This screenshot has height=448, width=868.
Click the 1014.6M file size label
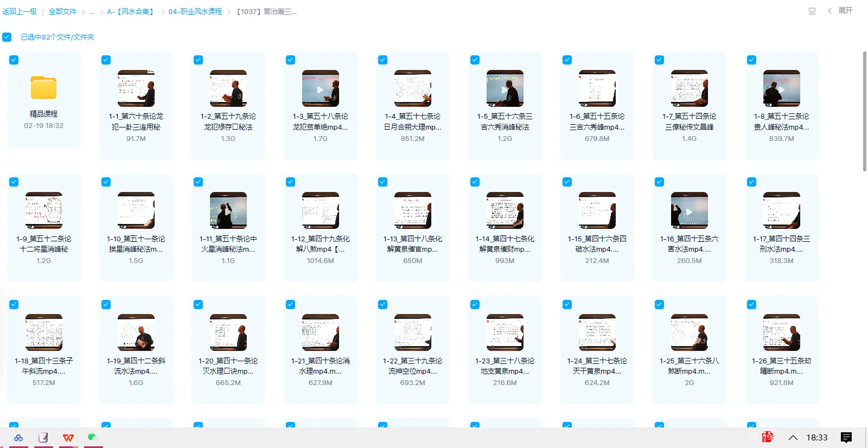[x=321, y=261]
